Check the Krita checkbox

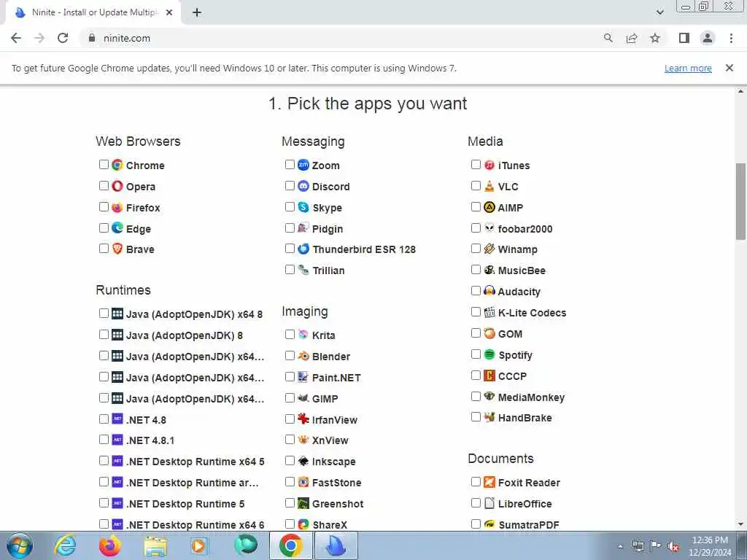click(290, 334)
